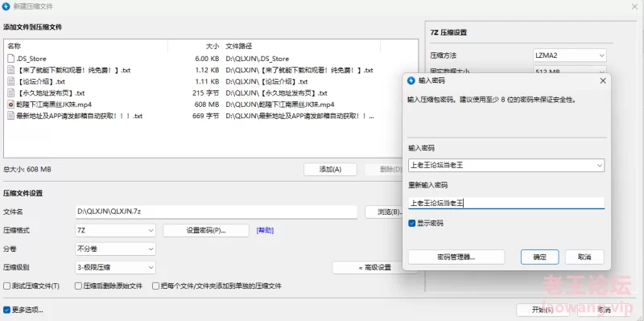
Task: Click 设置密码(P)... button
Action: 206,231
